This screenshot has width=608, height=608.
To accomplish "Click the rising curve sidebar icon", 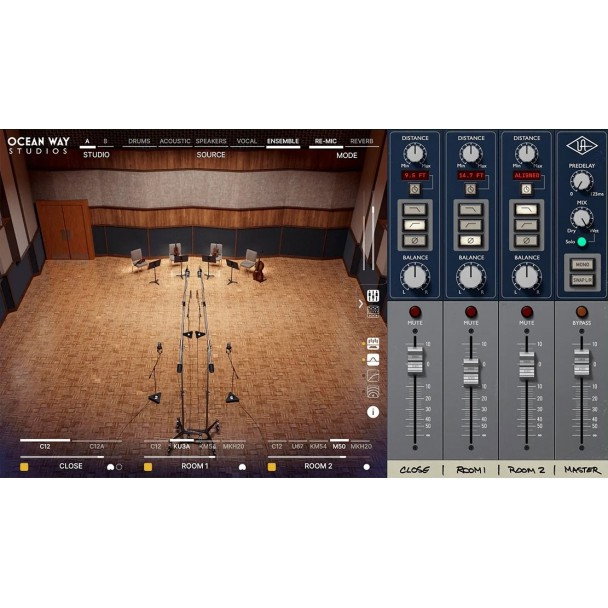I will click(373, 376).
